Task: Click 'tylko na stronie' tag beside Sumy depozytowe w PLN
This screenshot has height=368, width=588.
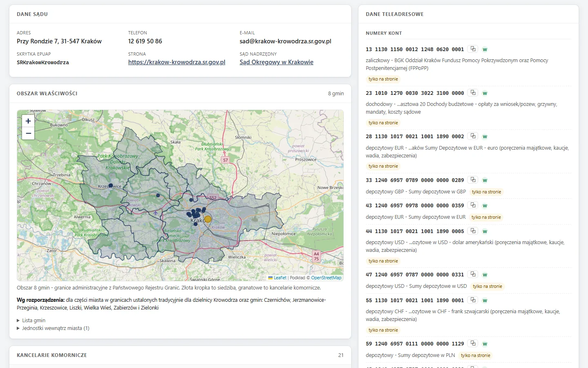Action: pos(475,355)
